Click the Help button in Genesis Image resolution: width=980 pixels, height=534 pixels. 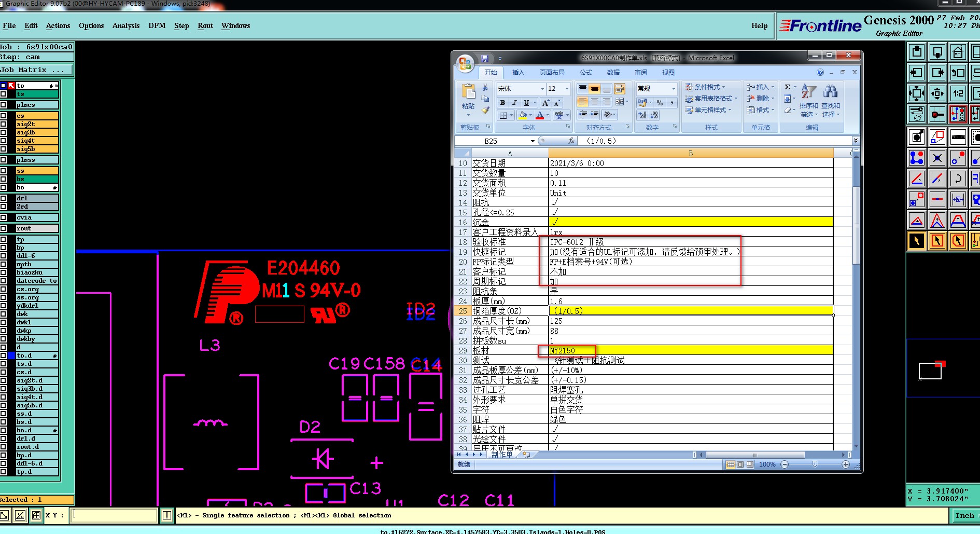coord(760,25)
